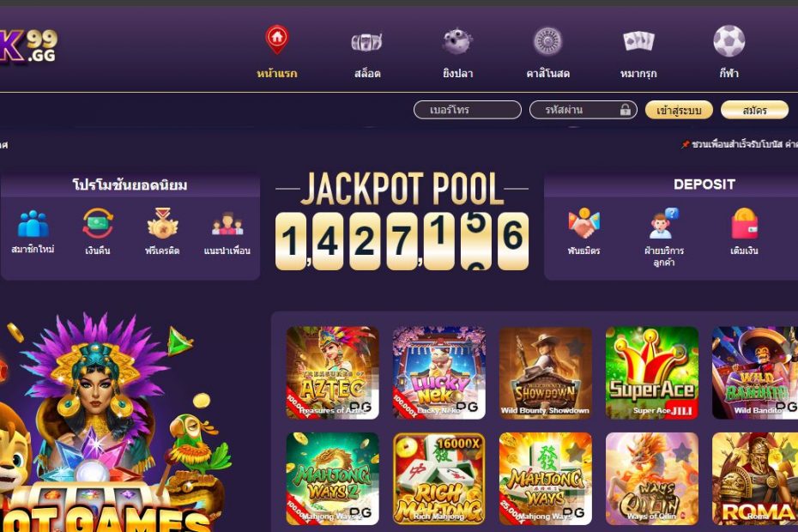798x532 pixels.
Task: Open the คาสิโนสด roulette icon
Action: tap(547, 40)
